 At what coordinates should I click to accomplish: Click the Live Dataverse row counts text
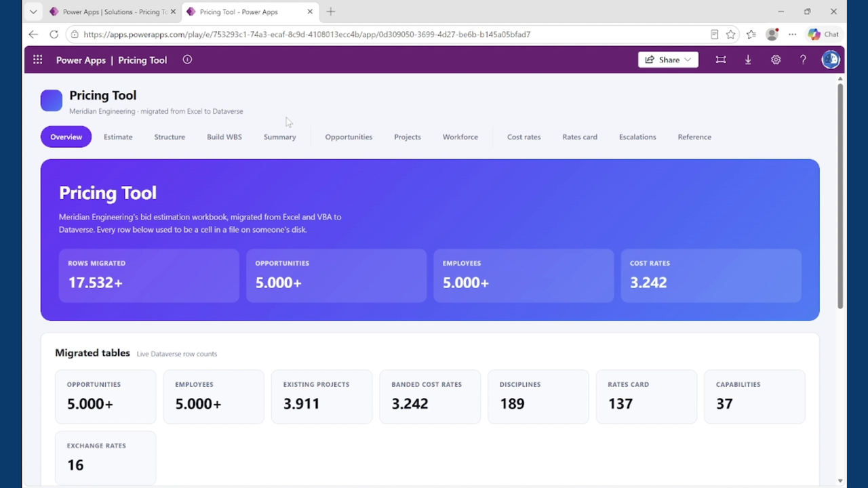pos(177,354)
